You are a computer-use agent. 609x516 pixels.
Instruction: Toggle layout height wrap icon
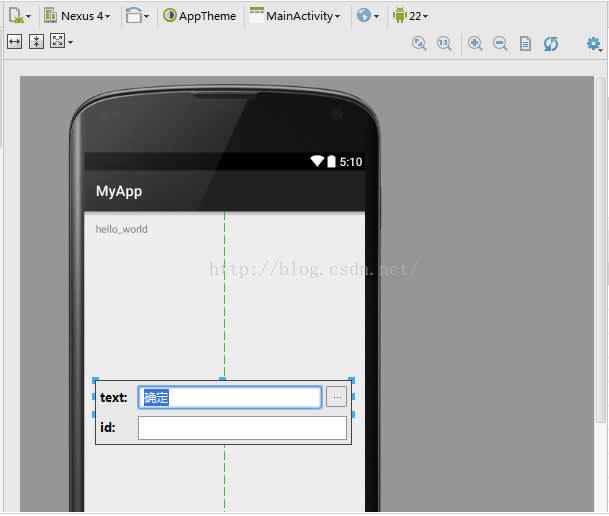pyautogui.click(x=36, y=42)
